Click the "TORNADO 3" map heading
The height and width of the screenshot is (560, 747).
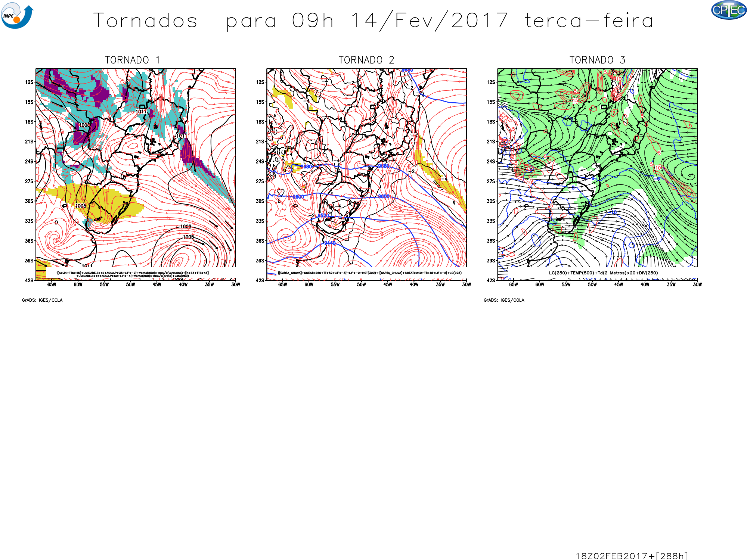point(597,60)
